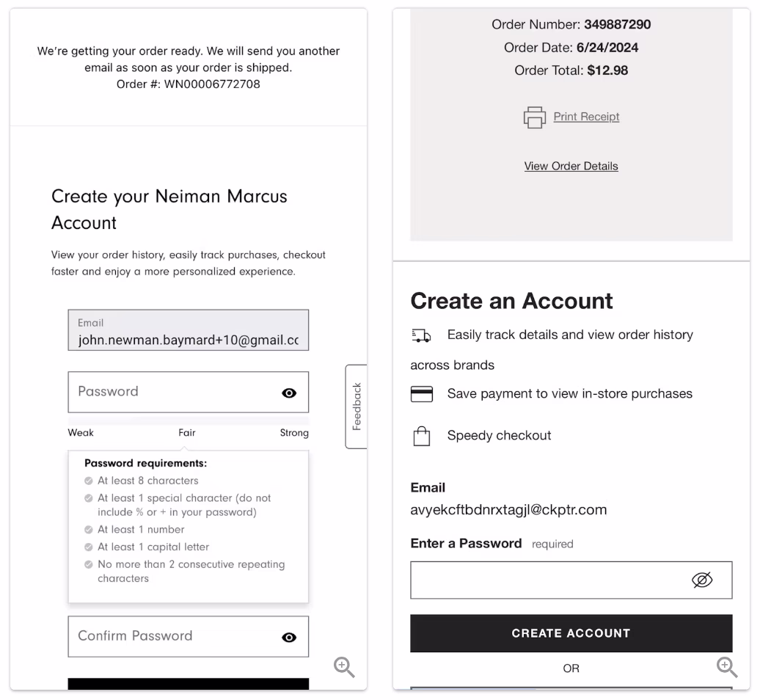760x700 pixels.
Task: Click the right screenshot's magnifier zoom icon
Action: coord(727,667)
